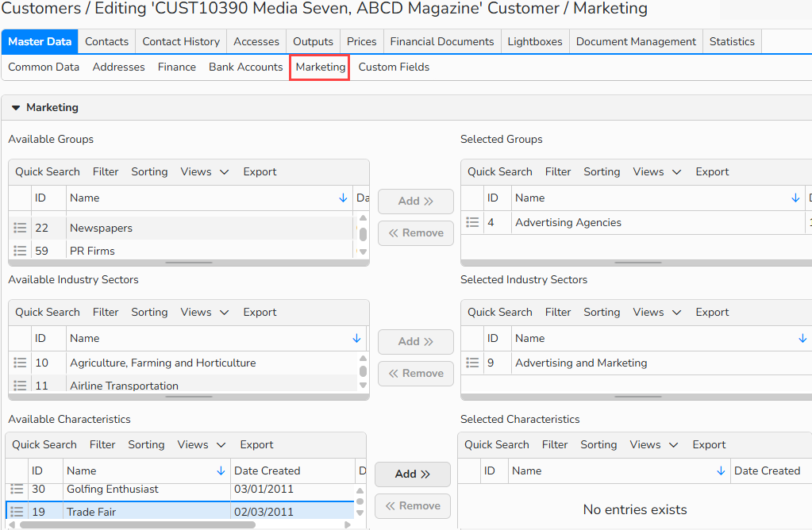Screen dimensions: 812x530
Task: Select the Master Data tab
Action: [x=40, y=41]
